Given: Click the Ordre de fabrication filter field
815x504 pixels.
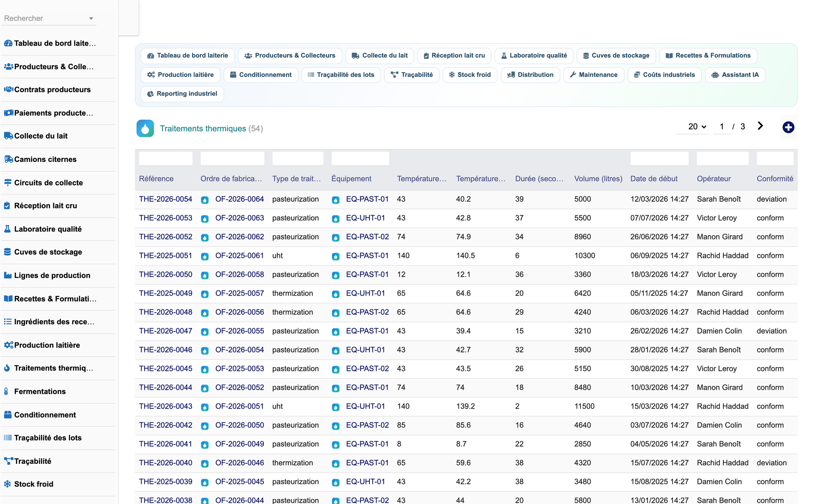Looking at the screenshot, I should pos(232,158).
